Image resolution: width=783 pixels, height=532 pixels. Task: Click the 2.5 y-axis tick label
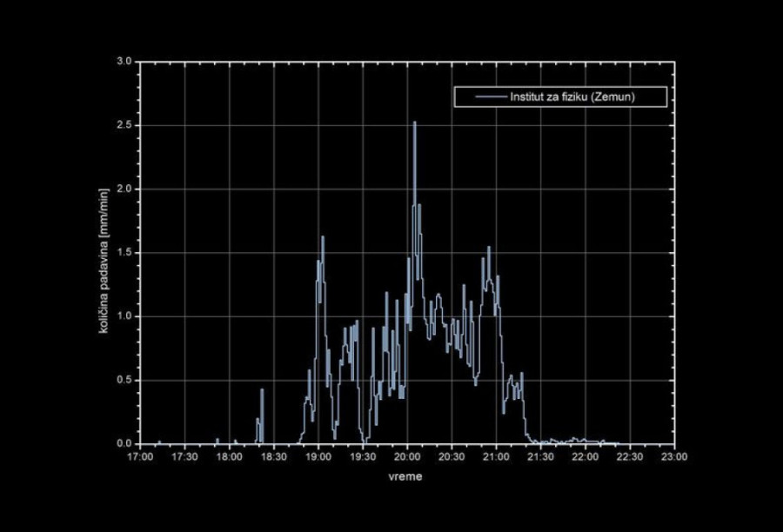[x=124, y=125]
